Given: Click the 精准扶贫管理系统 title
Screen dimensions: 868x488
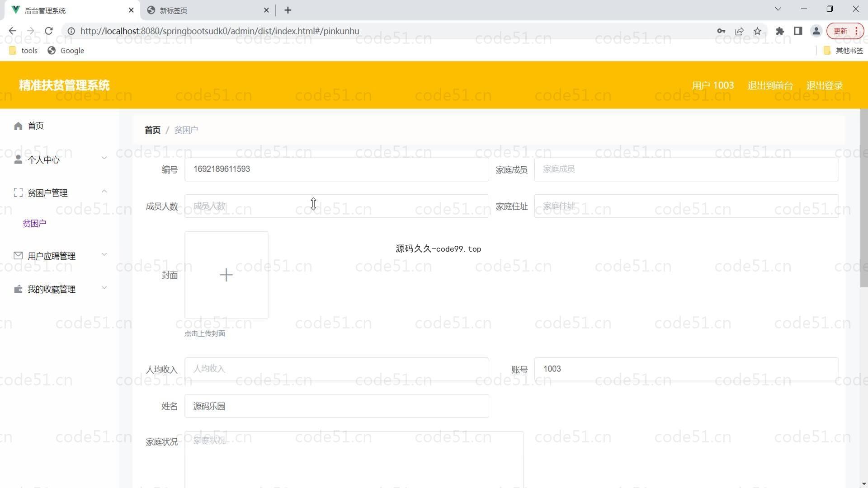Looking at the screenshot, I should pos(64,85).
